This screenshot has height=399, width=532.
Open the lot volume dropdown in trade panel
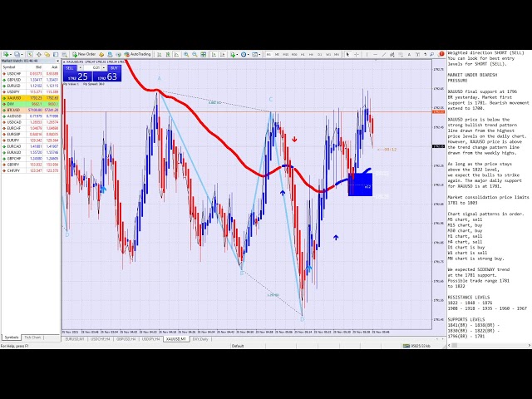click(x=104, y=68)
